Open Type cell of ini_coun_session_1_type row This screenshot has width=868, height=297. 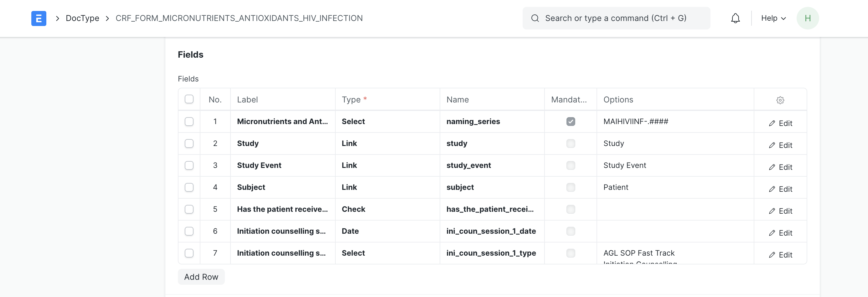pyautogui.click(x=387, y=253)
